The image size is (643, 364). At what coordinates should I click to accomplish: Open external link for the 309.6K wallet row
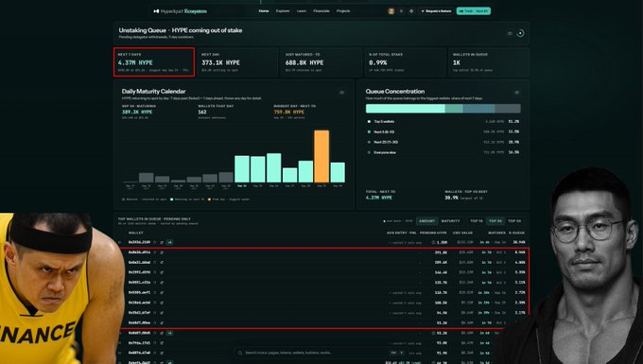point(162,262)
